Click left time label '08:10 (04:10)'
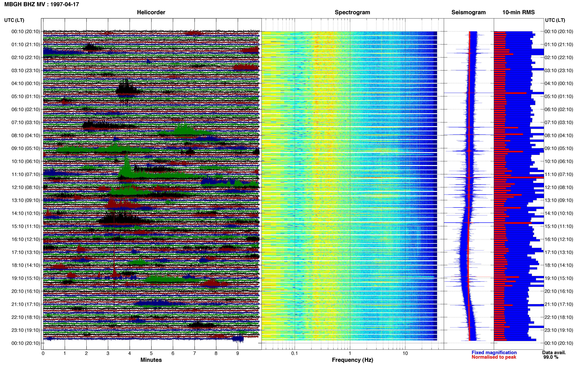The width and height of the screenshot is (588, 368). [26, 135]
